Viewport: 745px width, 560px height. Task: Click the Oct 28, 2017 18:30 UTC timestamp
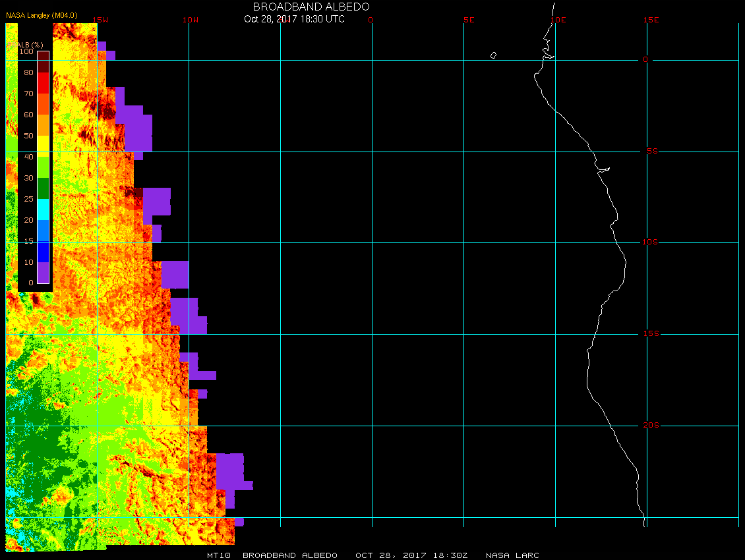coord(294,19)
